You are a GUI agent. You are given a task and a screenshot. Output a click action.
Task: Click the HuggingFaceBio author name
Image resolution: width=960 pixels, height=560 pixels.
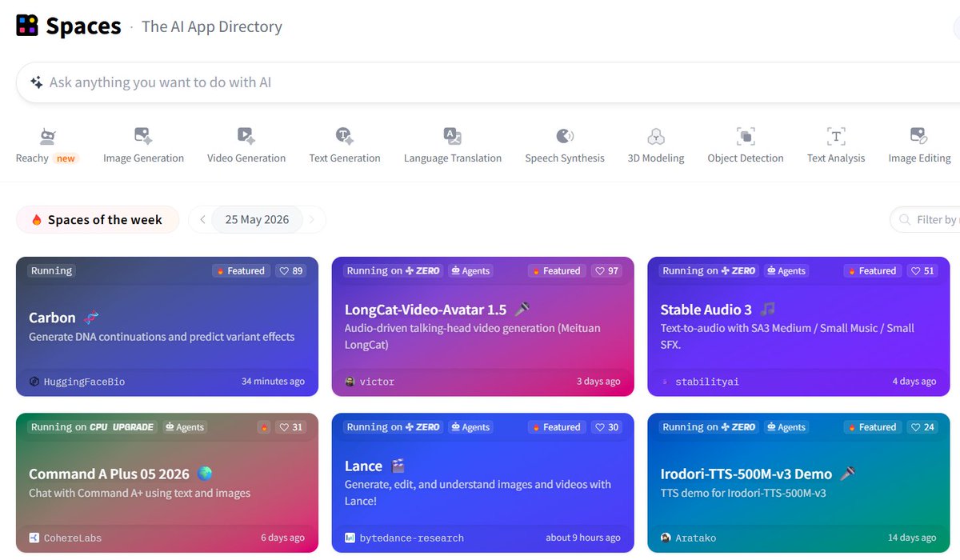tap(84, 382)
